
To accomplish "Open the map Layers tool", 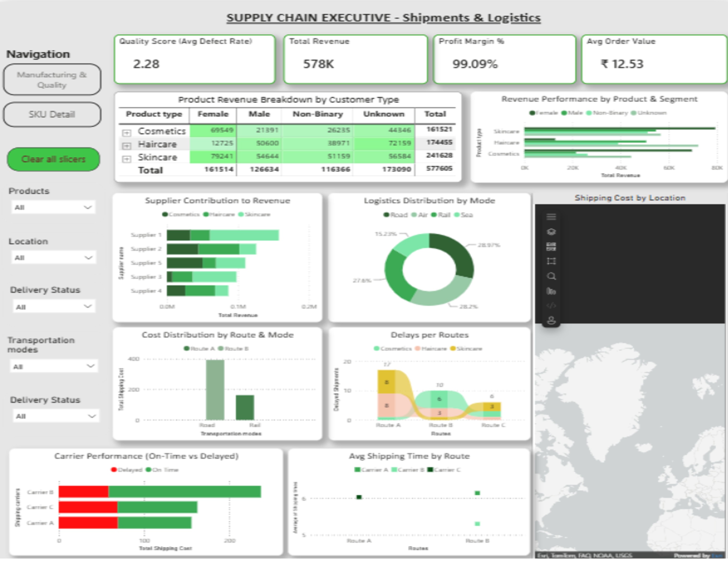I will (551, 232).
